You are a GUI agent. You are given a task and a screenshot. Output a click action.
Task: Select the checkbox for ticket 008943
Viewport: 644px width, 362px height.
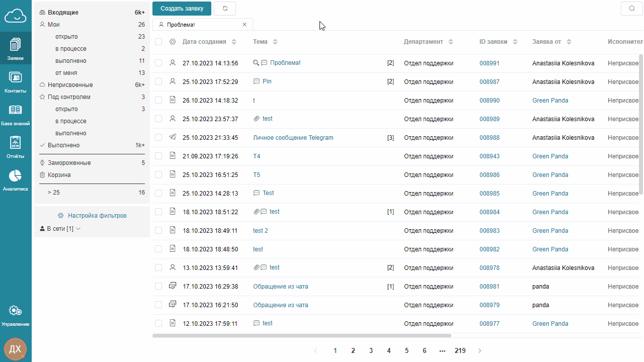tap(158, 156)
